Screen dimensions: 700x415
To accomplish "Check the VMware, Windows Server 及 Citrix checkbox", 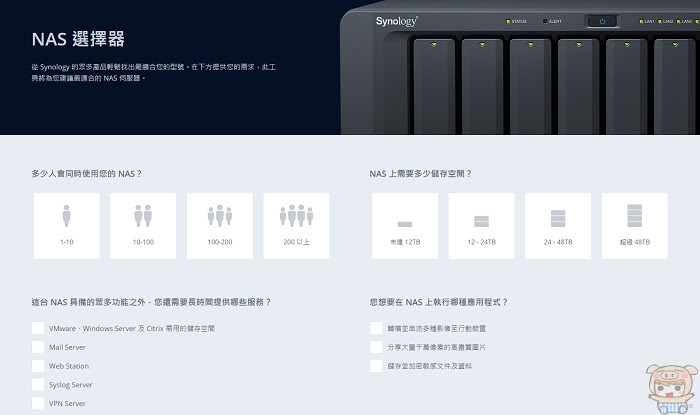I will 38,328.
